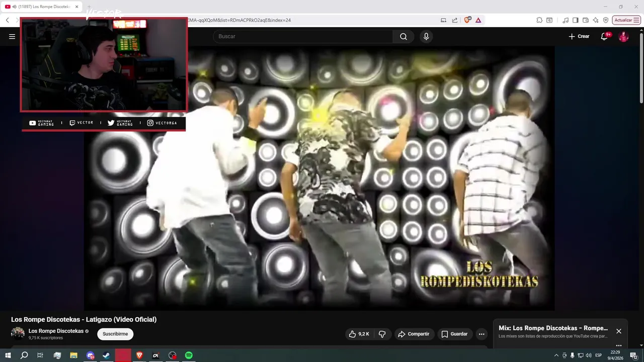This screenshot has height=362, width=644.
Task: Open browser extensions puzzle icon
Action: (539, 20)
